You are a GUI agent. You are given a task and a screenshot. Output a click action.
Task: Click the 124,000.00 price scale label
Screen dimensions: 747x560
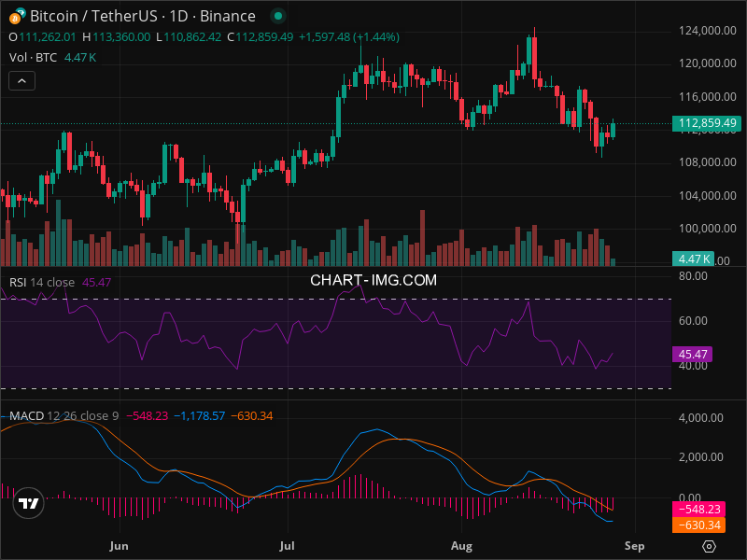coord(707,31)
